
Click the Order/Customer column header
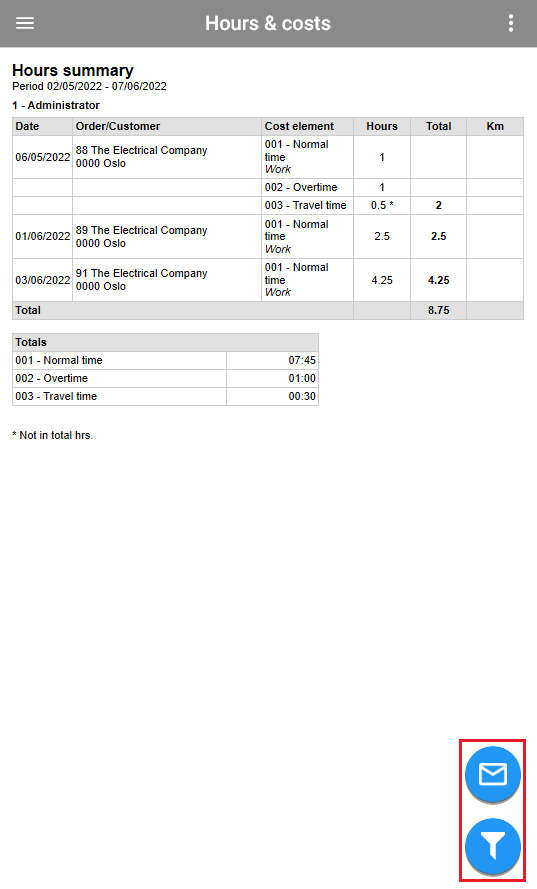coord(167,126)
